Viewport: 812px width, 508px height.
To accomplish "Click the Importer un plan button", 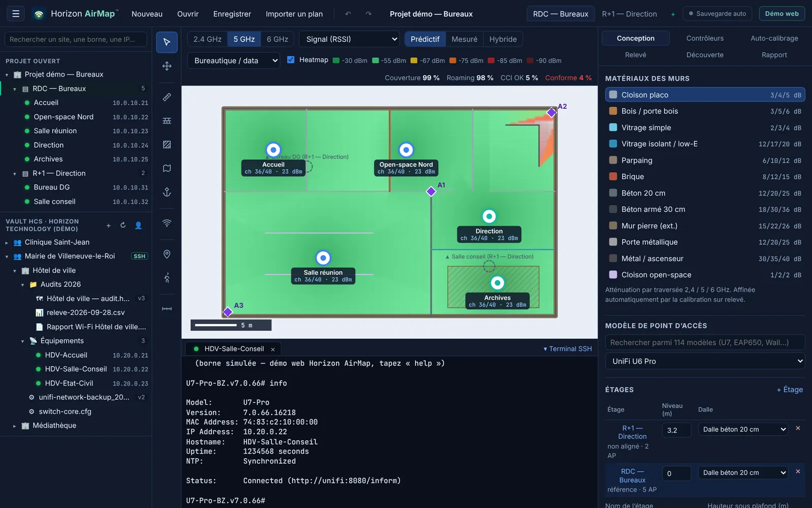I will coord(294,14).
